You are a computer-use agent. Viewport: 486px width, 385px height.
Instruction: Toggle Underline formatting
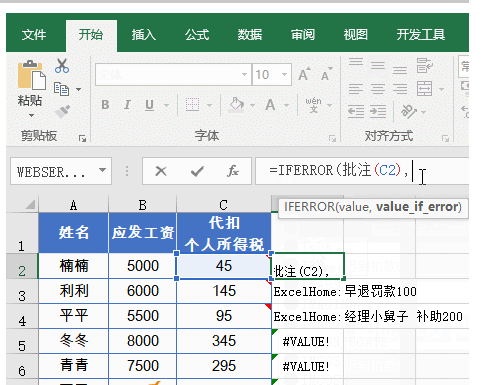click(x=149, y=105)
